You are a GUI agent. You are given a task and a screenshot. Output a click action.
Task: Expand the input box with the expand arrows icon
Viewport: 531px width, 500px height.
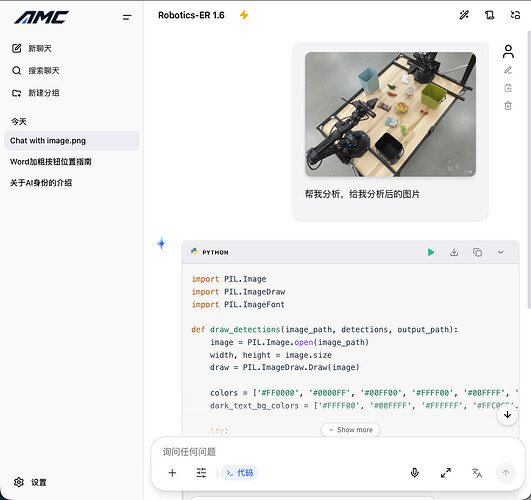coord(446,473)
